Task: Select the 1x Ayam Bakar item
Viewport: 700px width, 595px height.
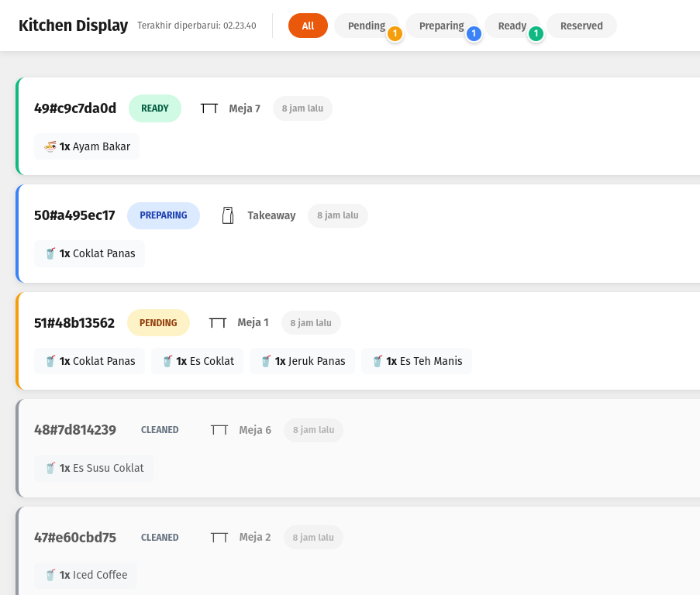Action: 87,146
